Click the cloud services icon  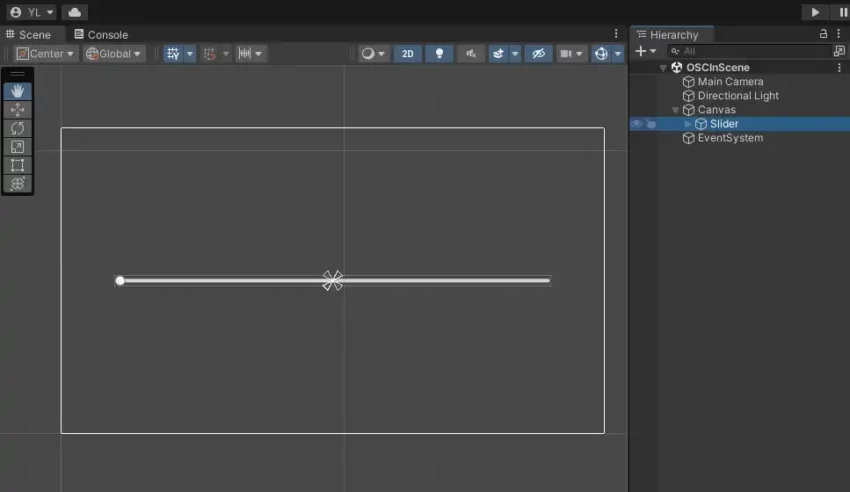pyautogui.click(x=74, y=12)
